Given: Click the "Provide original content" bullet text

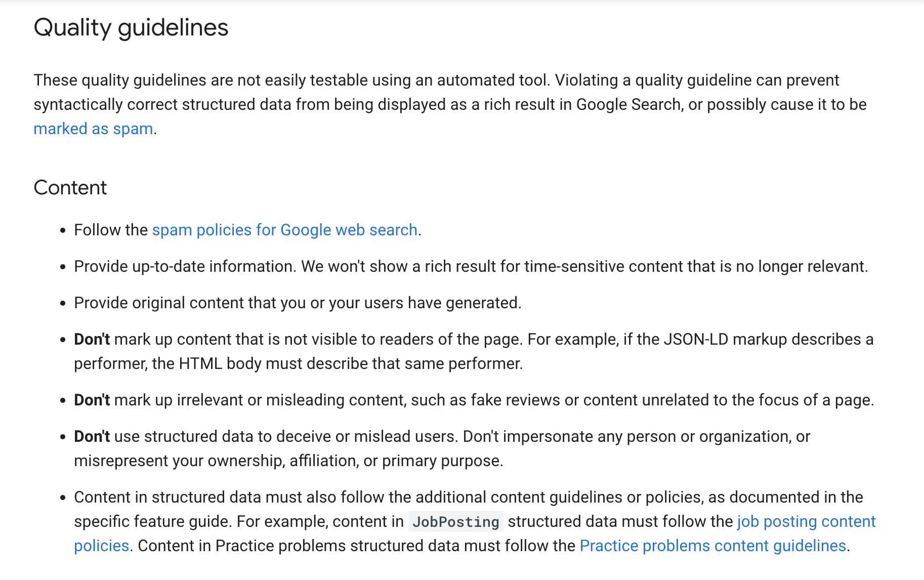Looking at the screenshot, I should point(298,303).
